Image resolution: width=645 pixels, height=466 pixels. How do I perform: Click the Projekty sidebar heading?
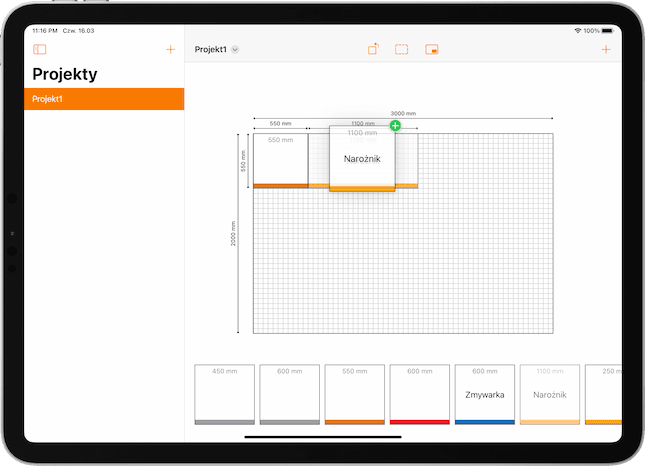click(x=65, y=74)
